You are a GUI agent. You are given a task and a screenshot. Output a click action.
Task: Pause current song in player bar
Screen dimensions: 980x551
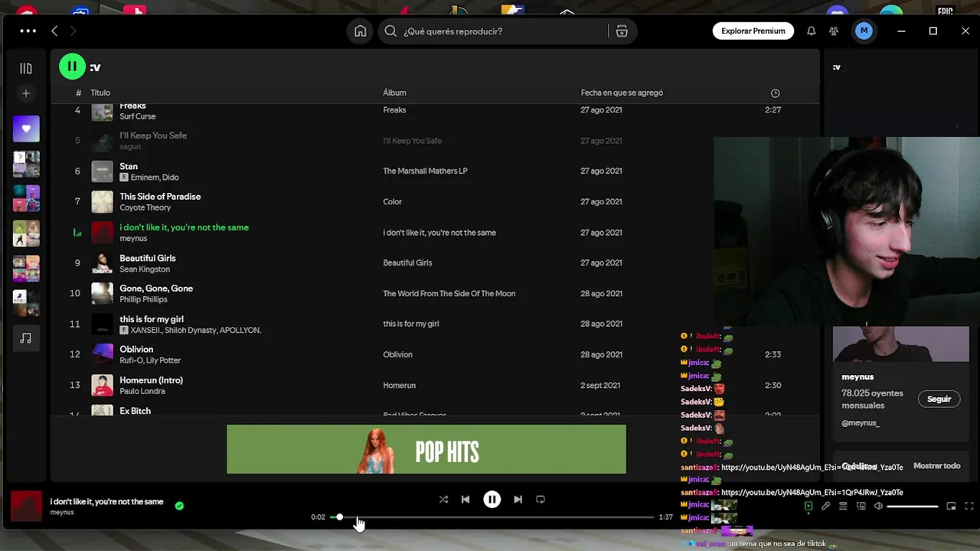tap(492, 499)
